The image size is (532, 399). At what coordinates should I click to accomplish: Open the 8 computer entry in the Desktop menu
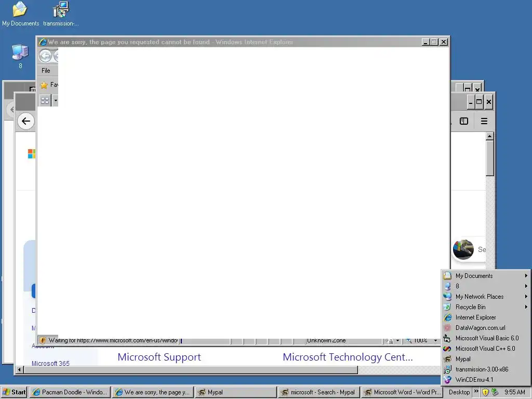click(485, 286)
